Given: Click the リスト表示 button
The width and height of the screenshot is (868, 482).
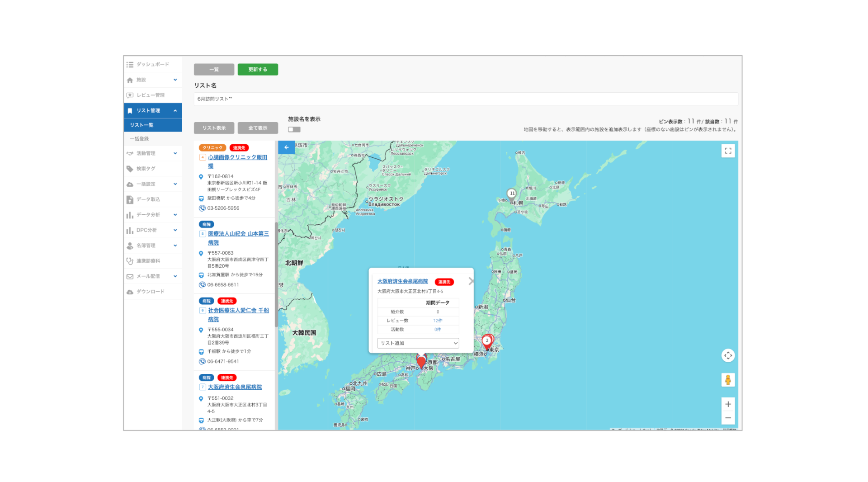Looking at the screenshot, I should [214, 128].
